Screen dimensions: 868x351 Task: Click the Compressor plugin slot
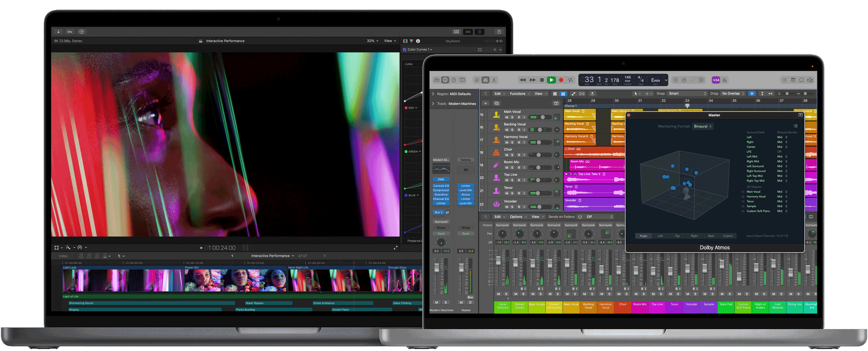[x=441, y=190]
